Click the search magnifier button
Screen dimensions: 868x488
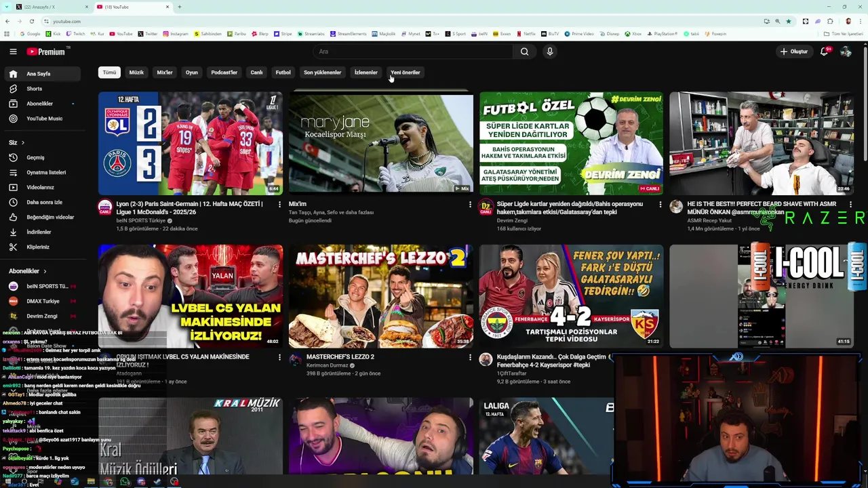[x=524, y=52]
